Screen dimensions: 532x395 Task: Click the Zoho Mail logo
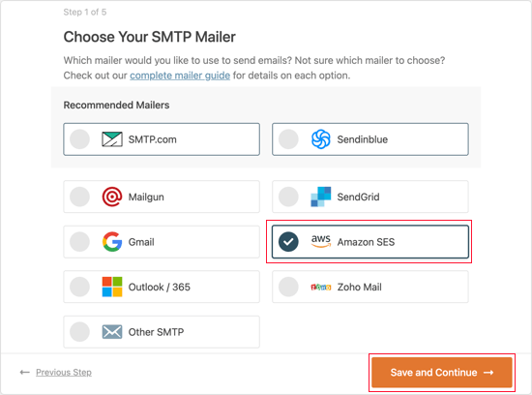point(320,288)
